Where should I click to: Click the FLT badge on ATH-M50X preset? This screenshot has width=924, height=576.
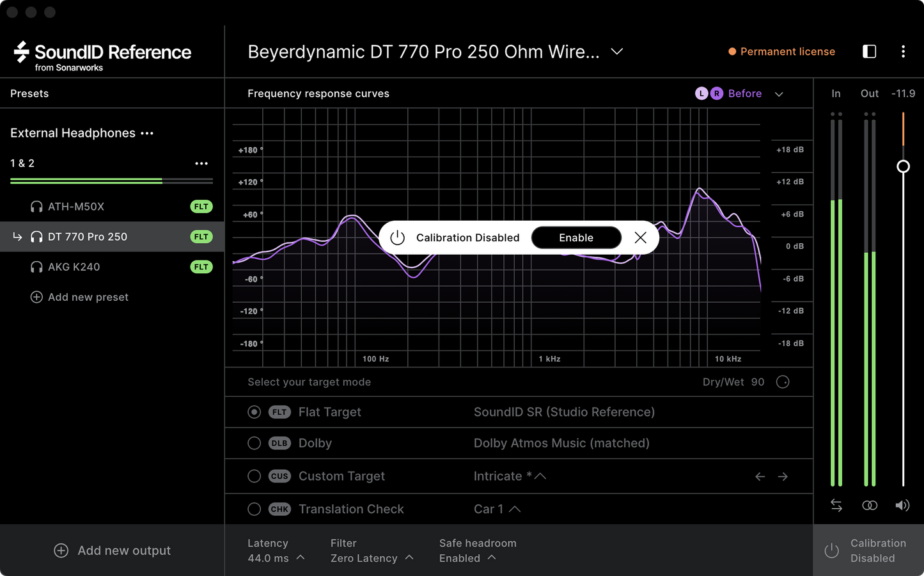tap(201, 207)
